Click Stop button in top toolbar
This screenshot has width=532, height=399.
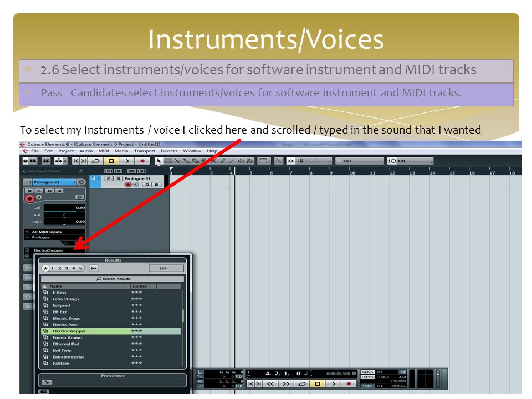click(x=111, y=161)
